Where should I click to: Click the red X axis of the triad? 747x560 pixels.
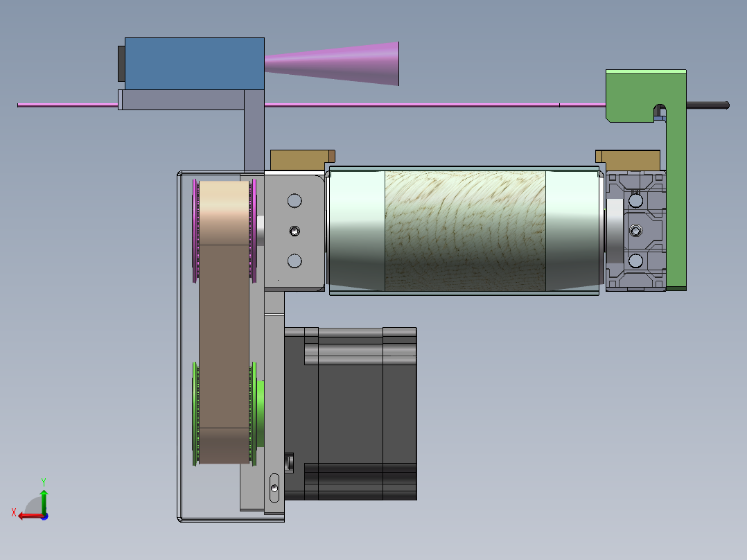(x=31, y=516)
